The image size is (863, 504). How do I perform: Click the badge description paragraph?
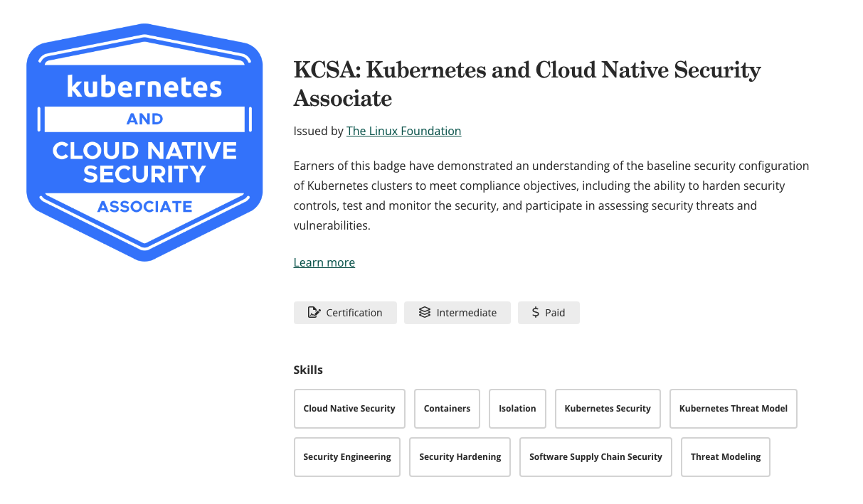pos(551,195)
